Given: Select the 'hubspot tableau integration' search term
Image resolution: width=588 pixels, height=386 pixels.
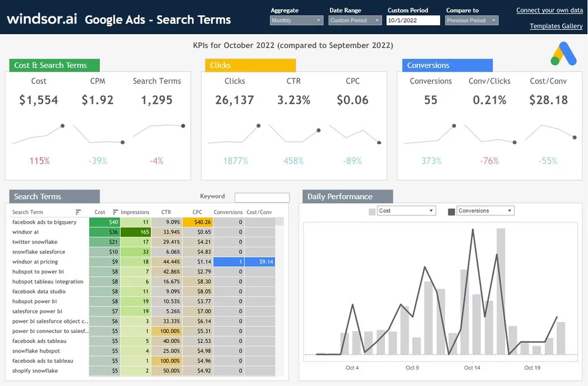Looking at the screenshot, I should point(47,282).
